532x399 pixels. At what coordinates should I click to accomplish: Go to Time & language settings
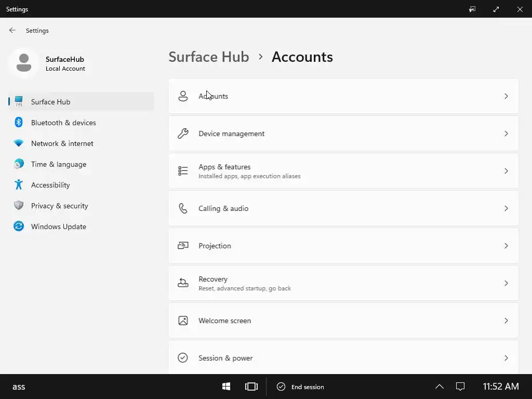82,164
